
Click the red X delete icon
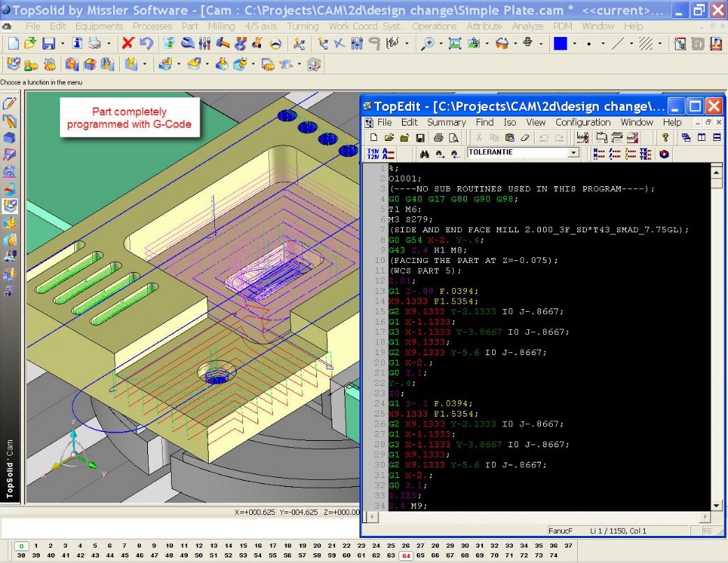coord(128,44)
